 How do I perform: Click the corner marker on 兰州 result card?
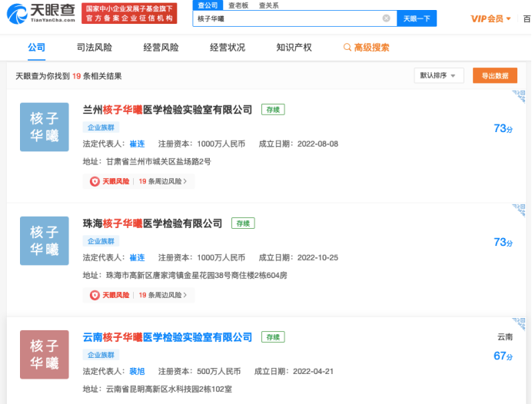click(520, 97)
